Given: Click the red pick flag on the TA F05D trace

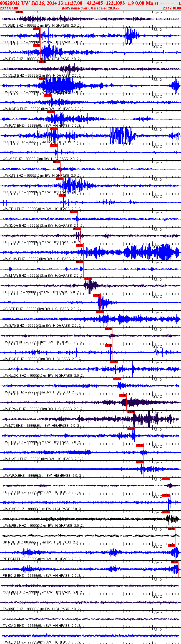Looking at the screenshot, I should click(77, 229).
